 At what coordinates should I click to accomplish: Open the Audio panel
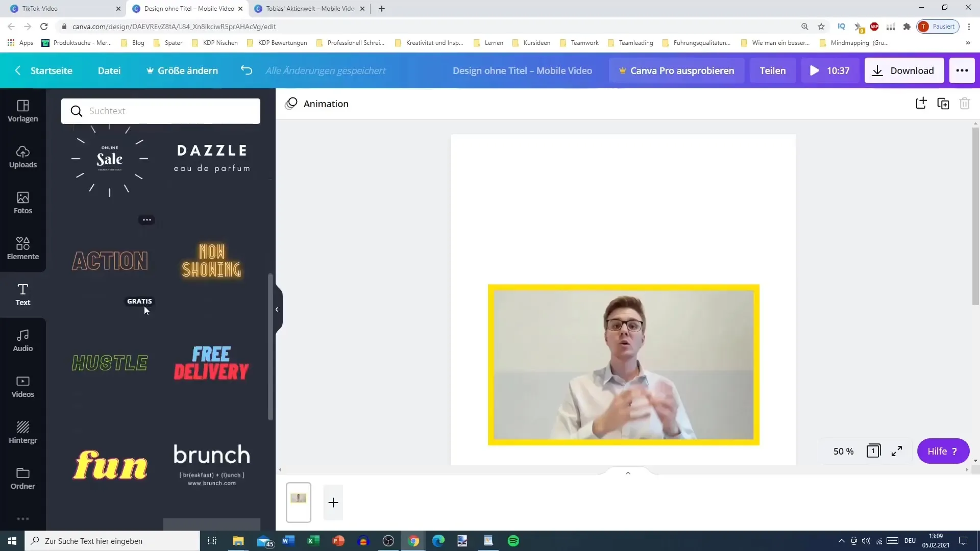pyautogui.click(x=23, y=340)
